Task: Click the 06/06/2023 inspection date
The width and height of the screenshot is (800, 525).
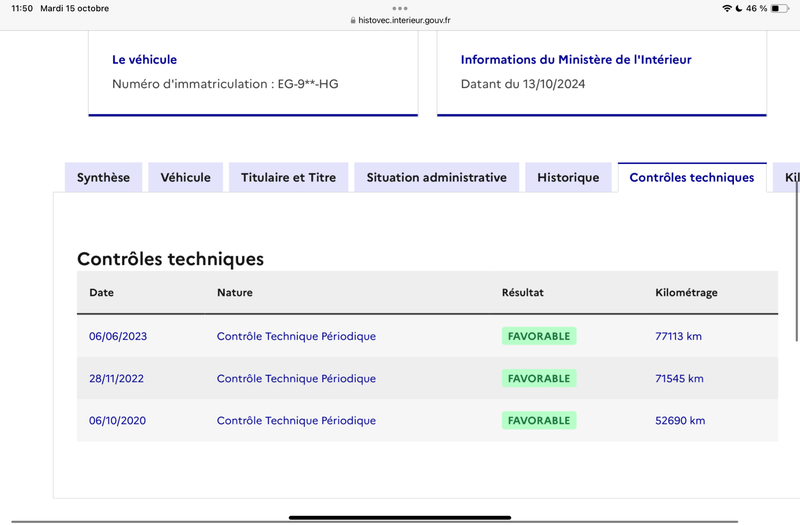Action: tap(118, 336)
